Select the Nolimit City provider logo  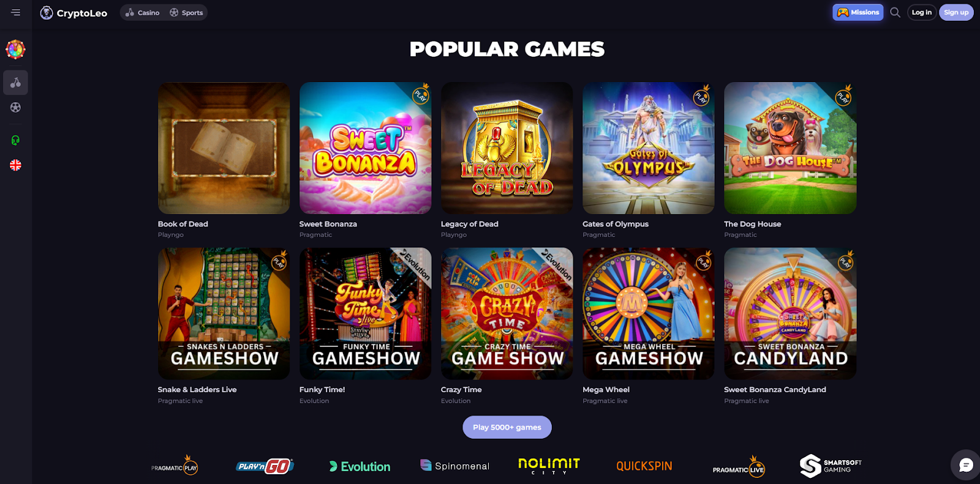click(549, 466)
